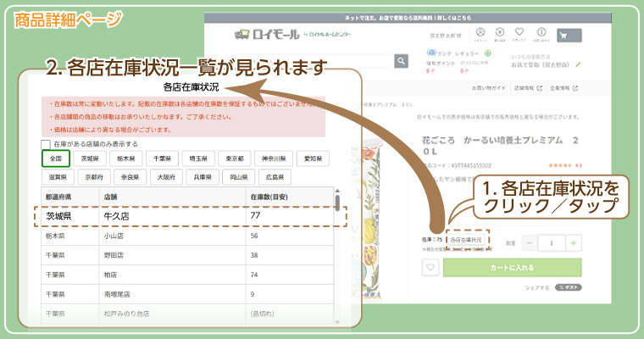Image resolution: width=644 pixels, height=339 pixels.
Task: Check 在庫がある店舗のみ表示する checkbox
Action: point(46,145)
